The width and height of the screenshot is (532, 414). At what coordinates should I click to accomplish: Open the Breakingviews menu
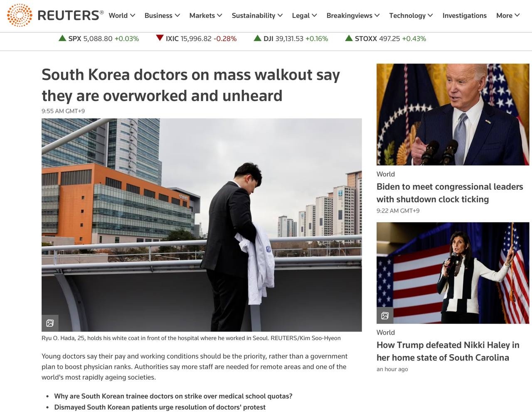[353, 15]
